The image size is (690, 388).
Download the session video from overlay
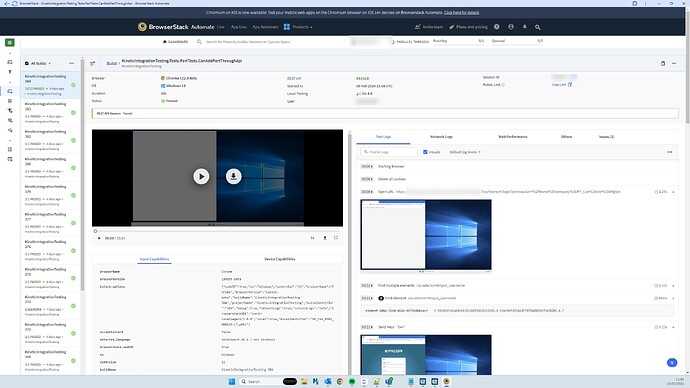pyautogui.click(x=234, y=176)
